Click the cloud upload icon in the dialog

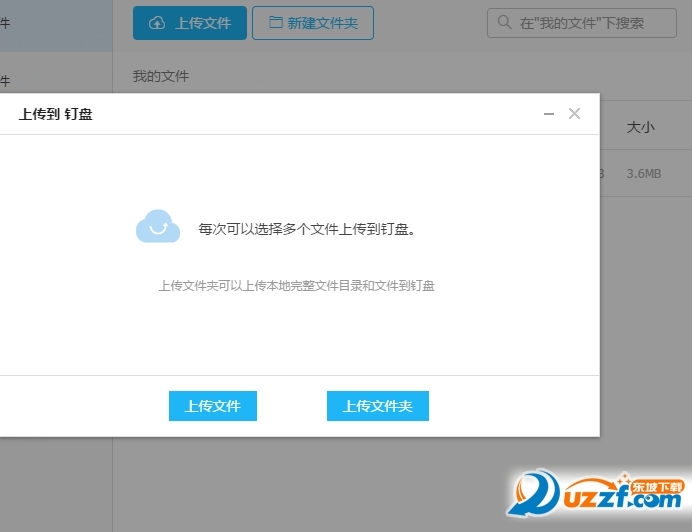(x=158, y=226)
